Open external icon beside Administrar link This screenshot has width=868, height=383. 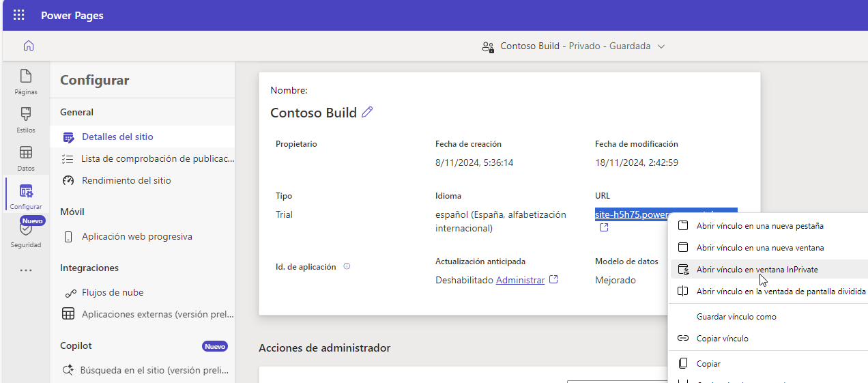pyautogui.click(x=554, y=279)
